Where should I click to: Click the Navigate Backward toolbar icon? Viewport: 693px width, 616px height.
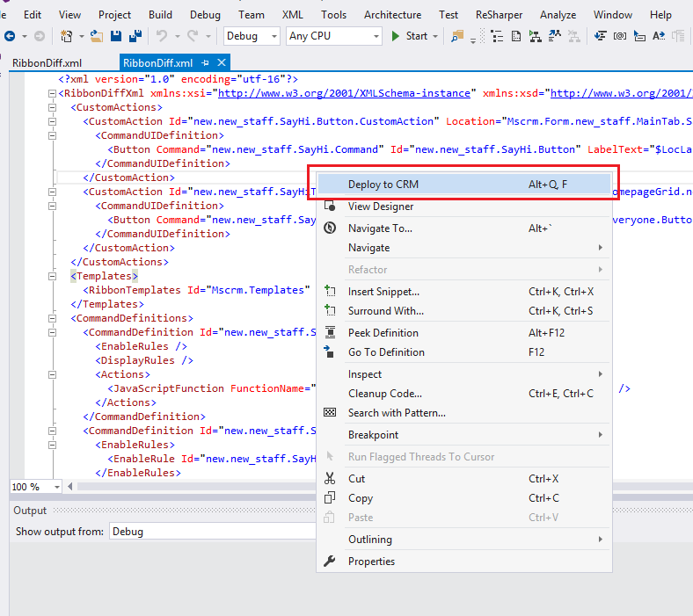[10, 36]
